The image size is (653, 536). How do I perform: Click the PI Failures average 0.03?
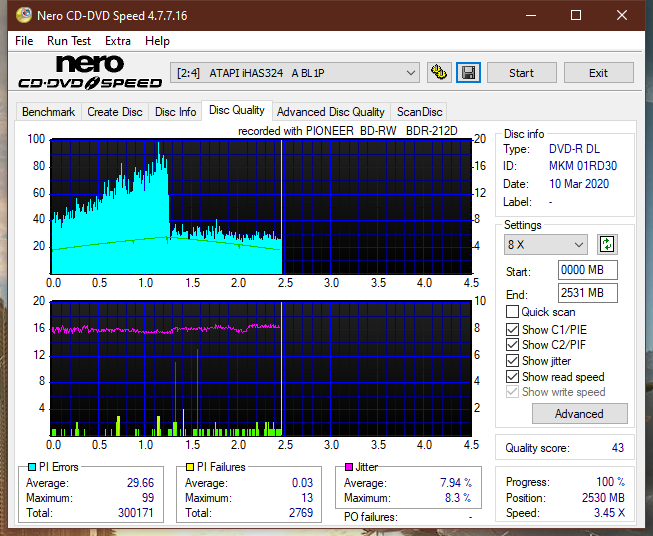302,483
